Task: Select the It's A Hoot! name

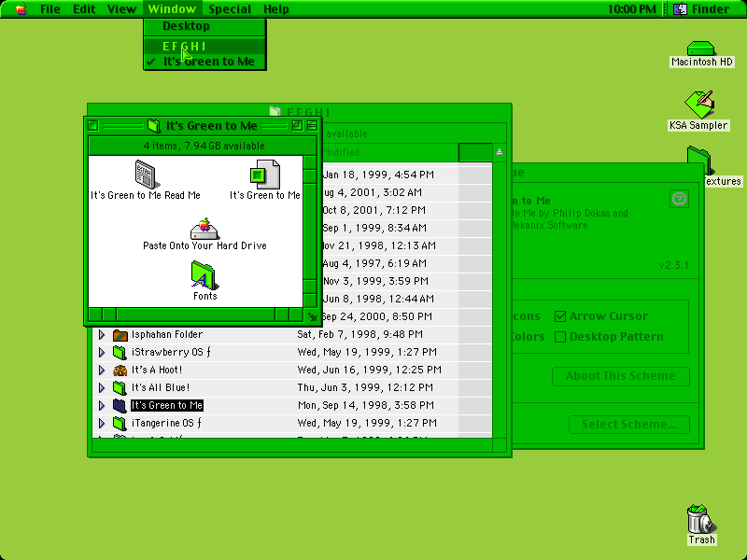Action: point(157,370)
